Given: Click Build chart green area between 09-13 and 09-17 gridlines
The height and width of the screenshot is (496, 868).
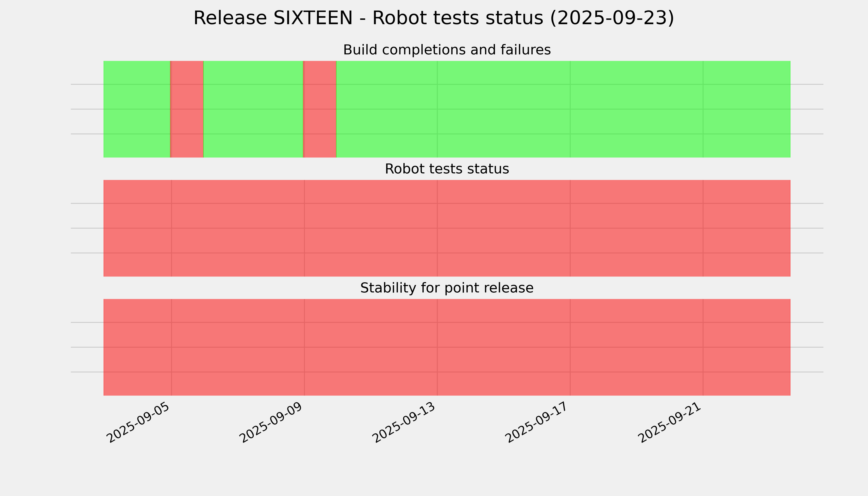Looking at the screenshot, I should (x=503, y=109).
